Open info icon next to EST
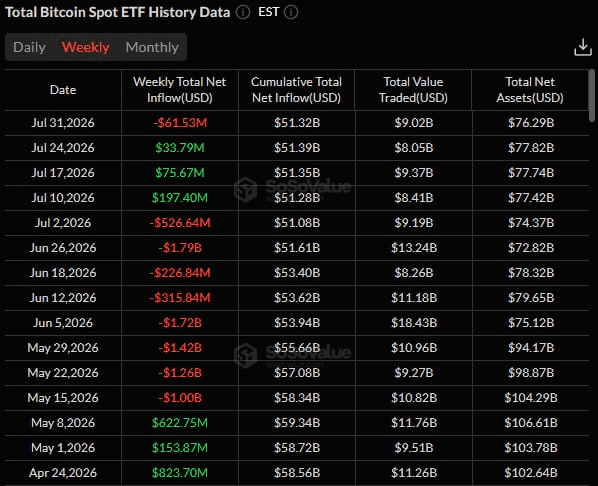 (291, 12)
